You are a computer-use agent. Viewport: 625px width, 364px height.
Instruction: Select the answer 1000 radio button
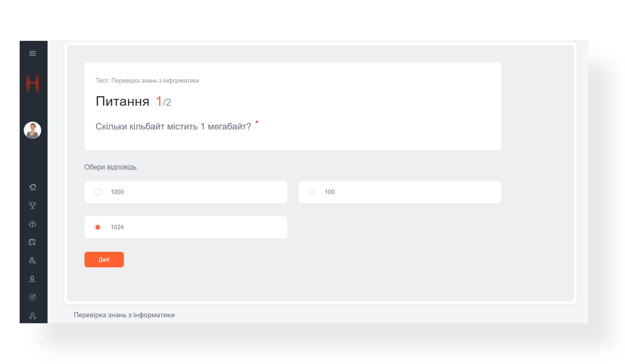tap(98, 192)
